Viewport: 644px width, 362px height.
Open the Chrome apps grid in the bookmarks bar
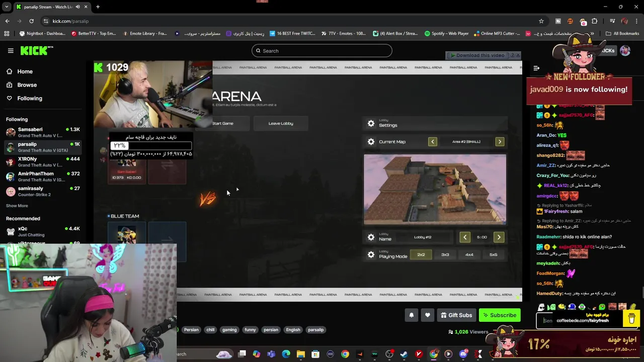pos(7,34)
